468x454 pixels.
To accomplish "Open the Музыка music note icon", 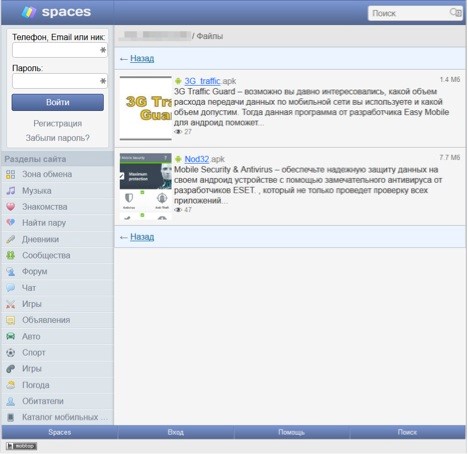I will pyautogui.click(x=11, y=191).
